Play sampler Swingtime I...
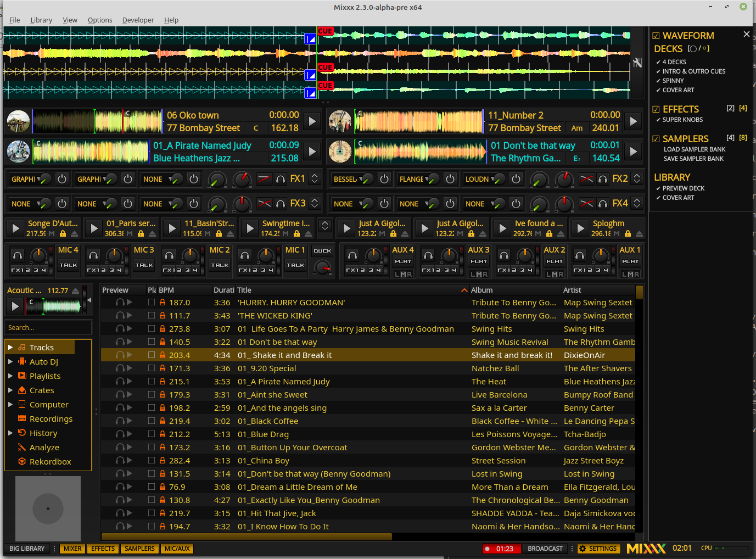The width and height of the screenshot is (756, 559). pyautogui.click(x=250, y=228)
